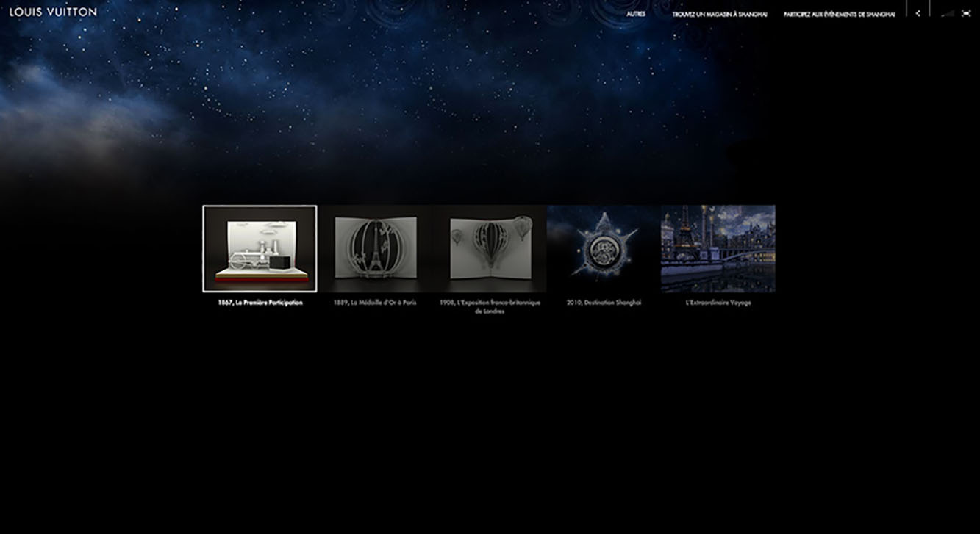Click the '2010, Destination Shanghai' caption

pyautogui.click(x=604, y=303)
